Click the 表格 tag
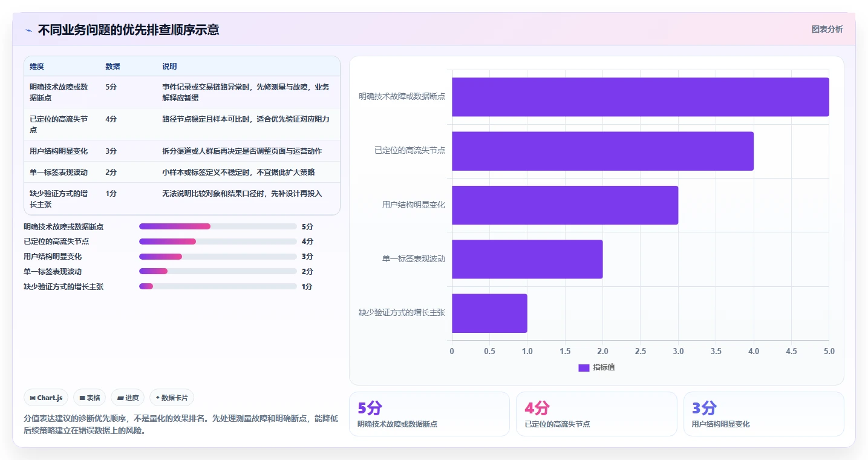Viewport: 868px width, 460px height. (90, 398)
